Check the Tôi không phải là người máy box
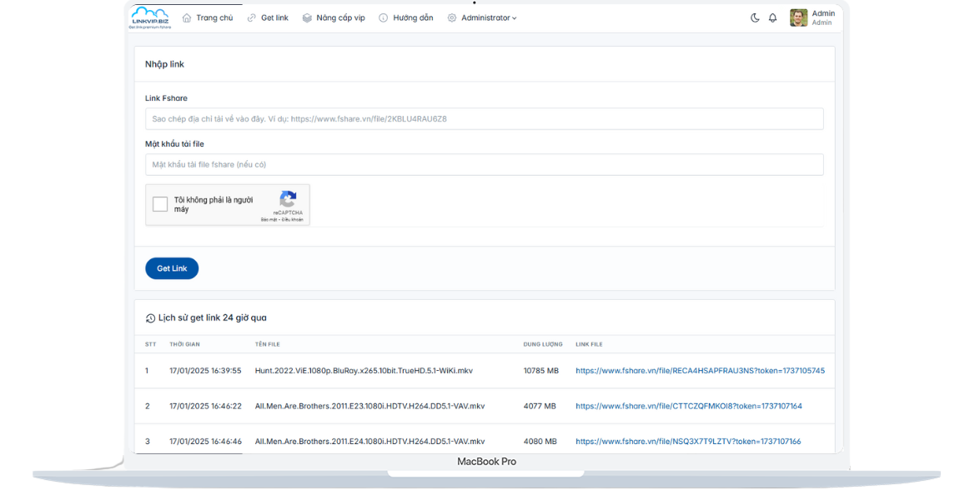 [x=160, y=204]
